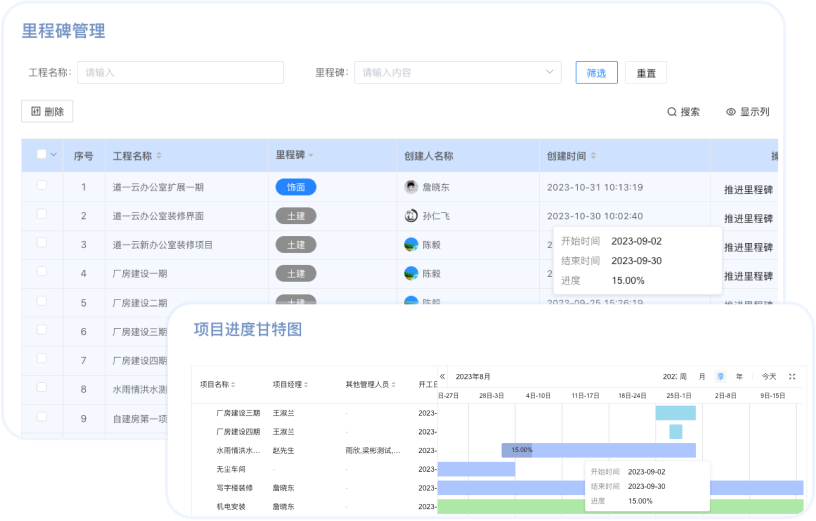Collapse Gantt panel with double-chevron icon
The width and height of the screenshot is (816, 521).
(443, 376)
